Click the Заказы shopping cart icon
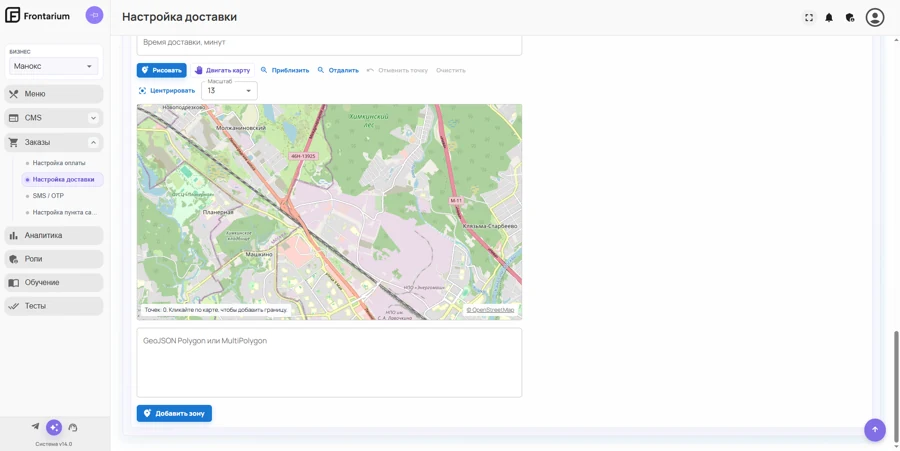Image resolution: width=900 pixels, height=451 pixels. click(14, 142)
